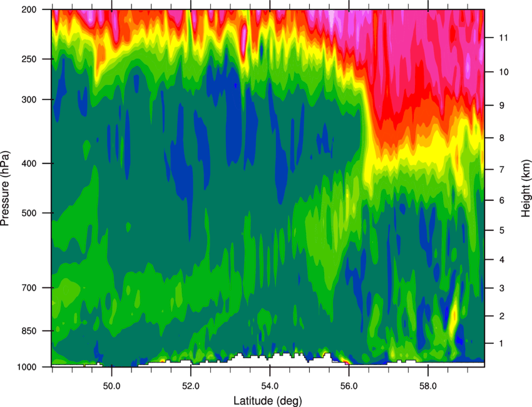The image size is (532, 407).
Task: Click the 54.0 latitude tick label
Action: [270, 386]
